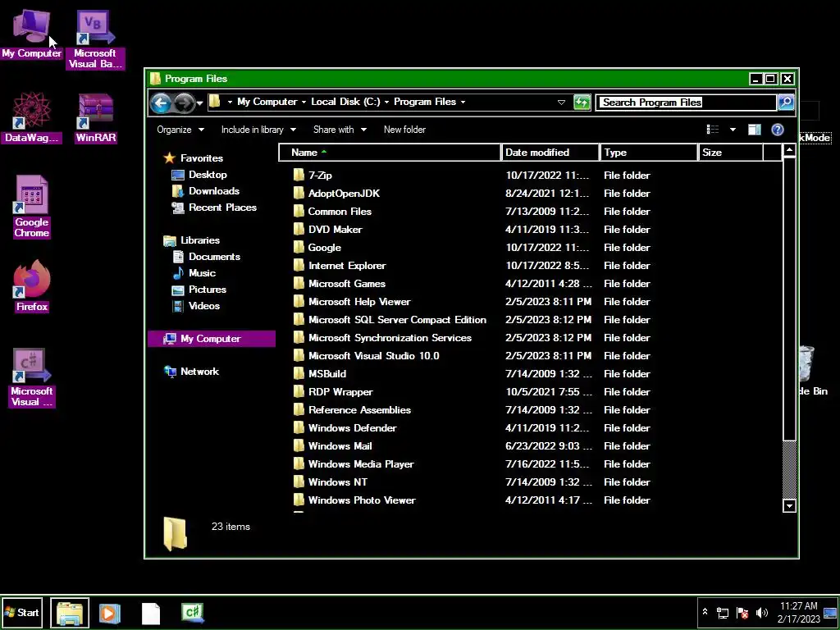840x630 pixels.
Task: Click the DataWagon desktop shortcut
Action: 32,117
